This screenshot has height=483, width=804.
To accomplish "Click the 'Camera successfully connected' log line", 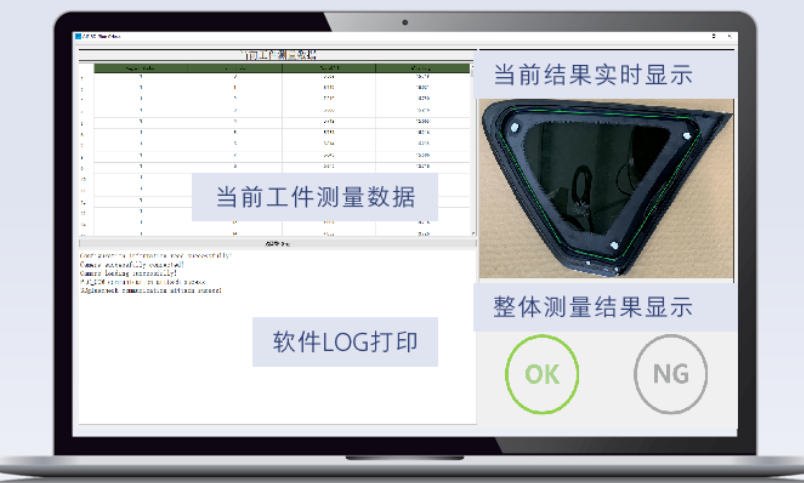I will 132,265.
